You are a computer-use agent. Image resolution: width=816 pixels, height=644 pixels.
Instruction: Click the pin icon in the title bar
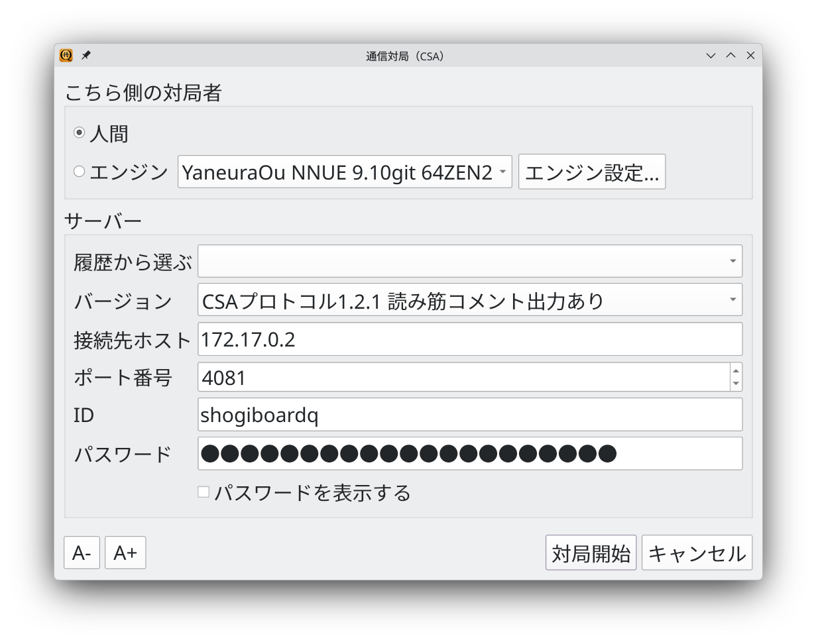coord(86,56)
